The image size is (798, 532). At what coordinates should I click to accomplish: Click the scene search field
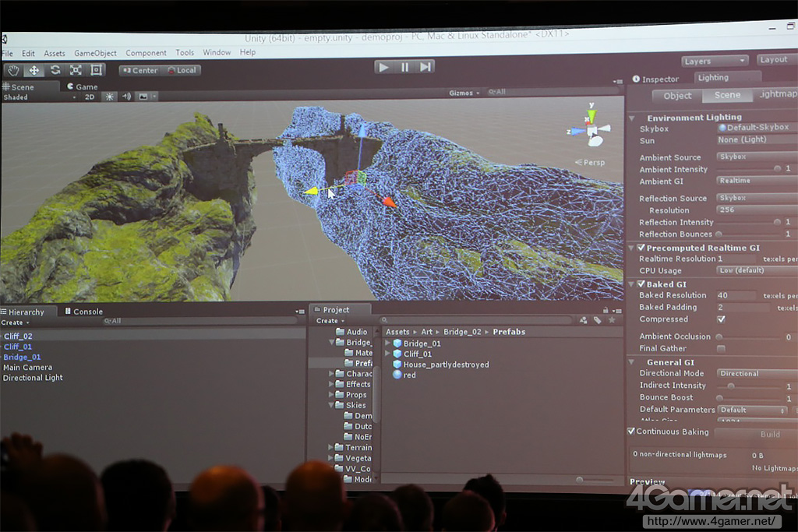click(x=554, y=92)
